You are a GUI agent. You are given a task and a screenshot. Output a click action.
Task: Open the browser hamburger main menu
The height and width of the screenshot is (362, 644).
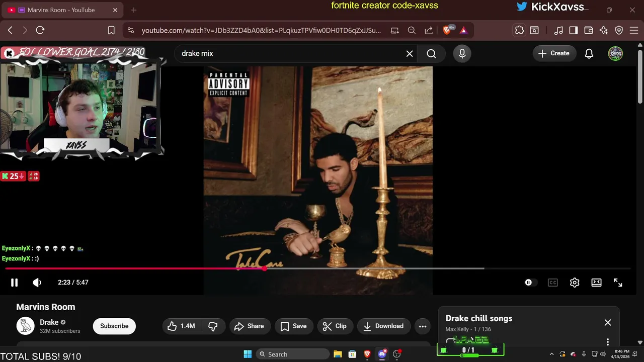click(633, 30)
